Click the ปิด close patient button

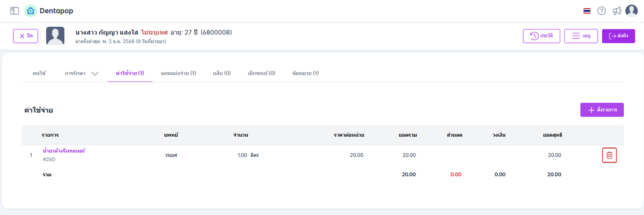(x=26, y=36)
